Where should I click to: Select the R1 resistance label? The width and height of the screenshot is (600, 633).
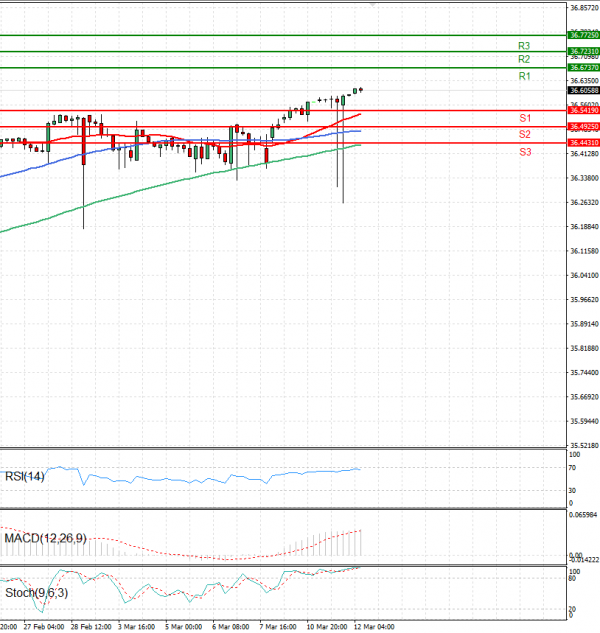click(x=524, y=76)
